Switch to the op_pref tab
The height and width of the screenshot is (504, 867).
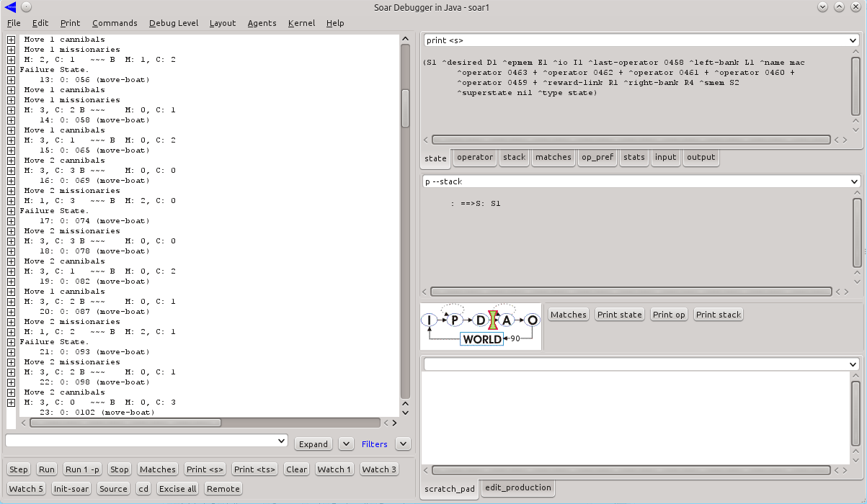[597, 157]
